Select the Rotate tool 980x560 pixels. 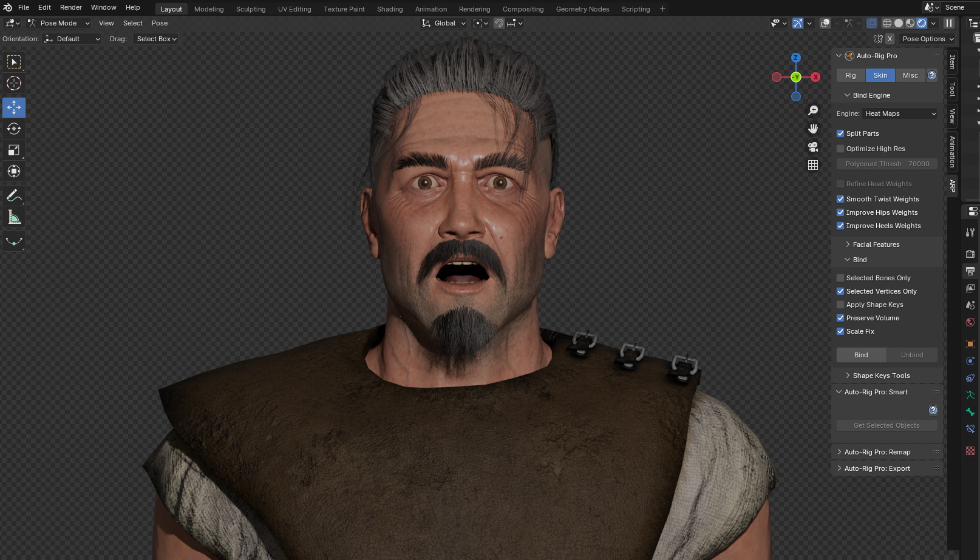[x=14, y=129]
